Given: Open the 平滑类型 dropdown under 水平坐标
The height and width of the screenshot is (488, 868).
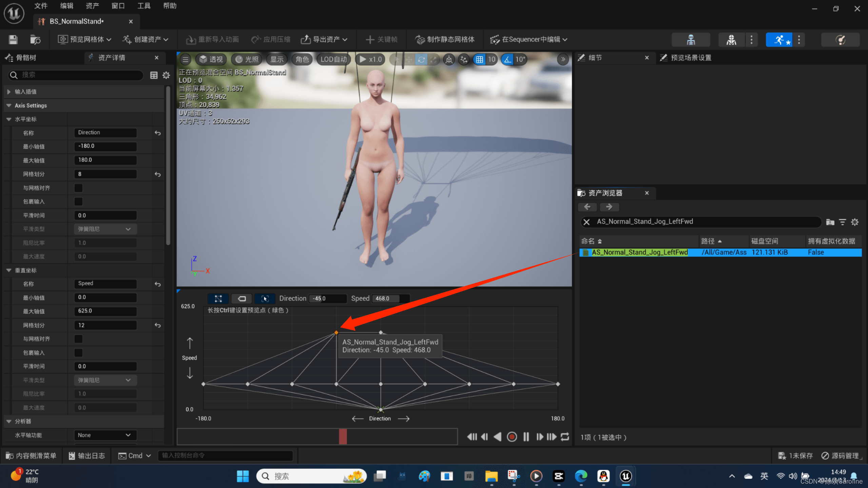Looking at the screenshot, I should (104, 229).
